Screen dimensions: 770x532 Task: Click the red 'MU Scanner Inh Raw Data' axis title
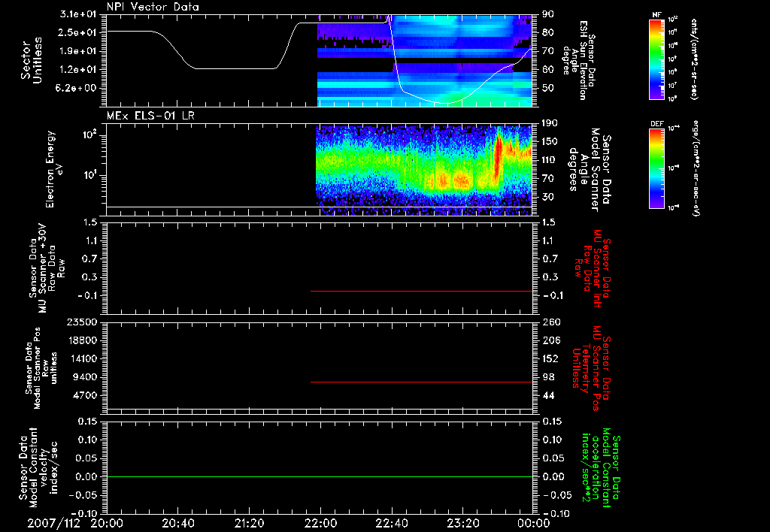pos(591,268)
